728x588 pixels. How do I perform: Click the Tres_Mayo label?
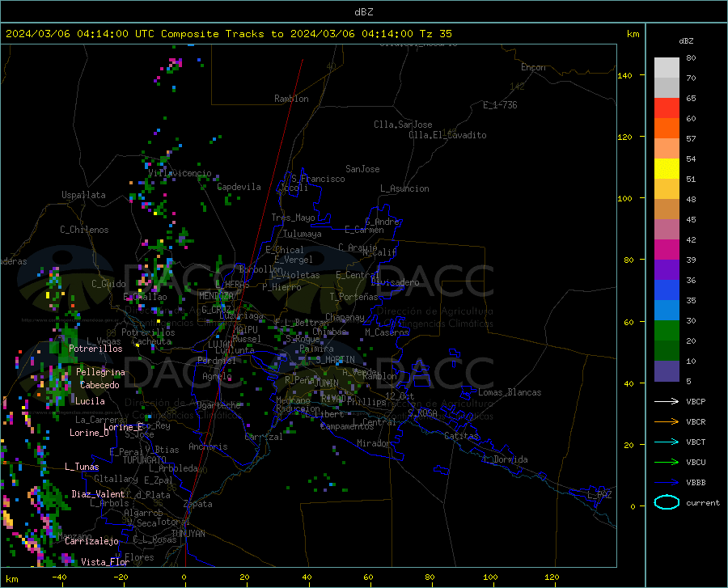point(294,218)
